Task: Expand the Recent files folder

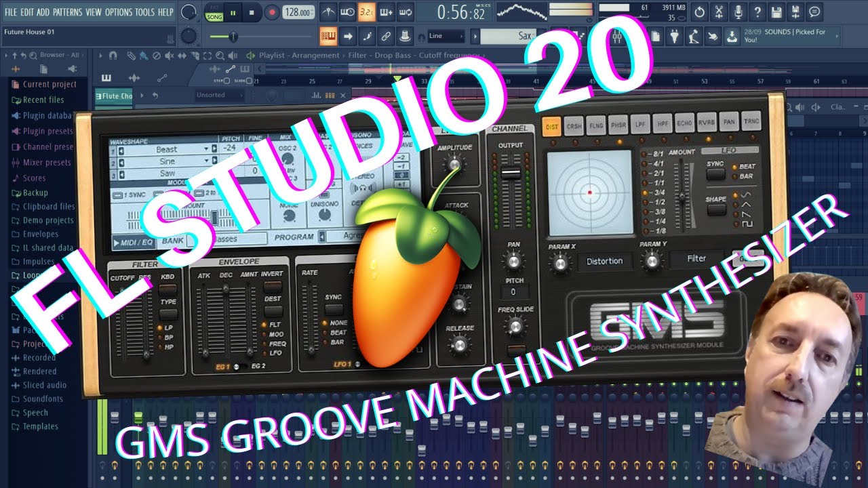Action: (x=39, y=100)
